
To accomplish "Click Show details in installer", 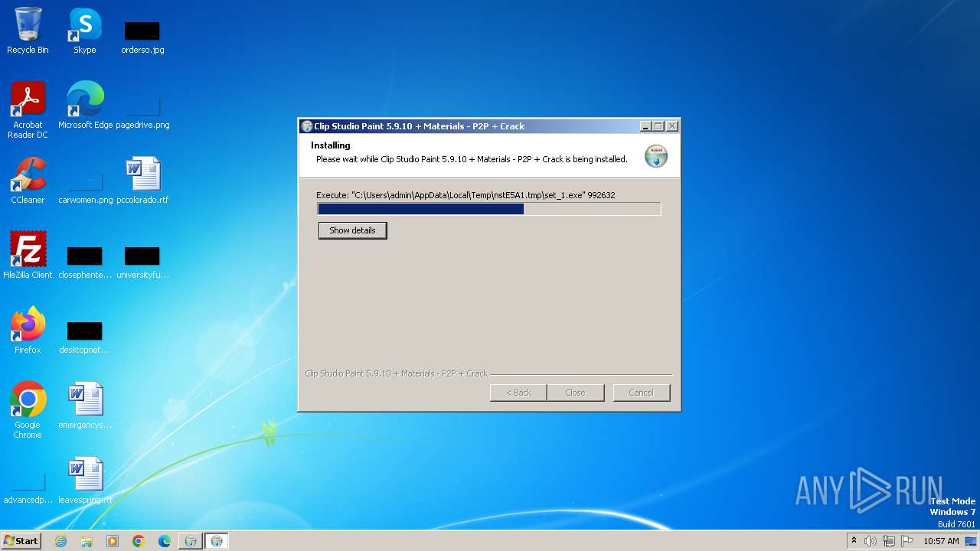I will (352, 230).
